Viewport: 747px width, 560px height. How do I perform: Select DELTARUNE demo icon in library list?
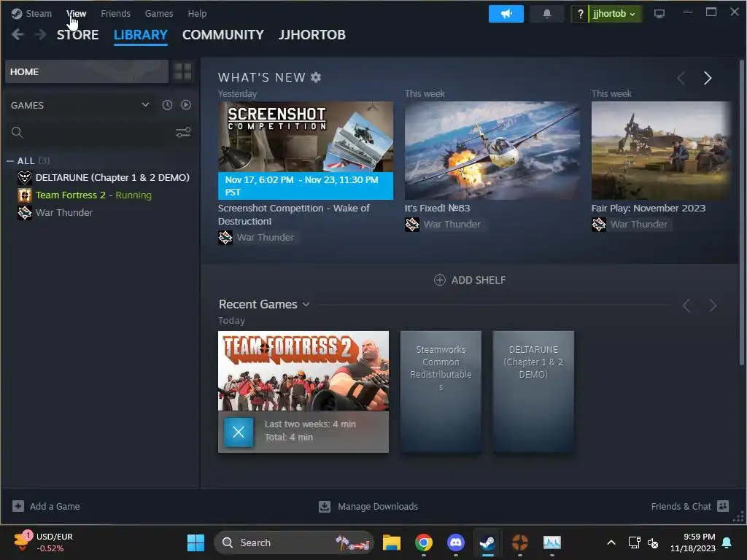coord(25,178)
